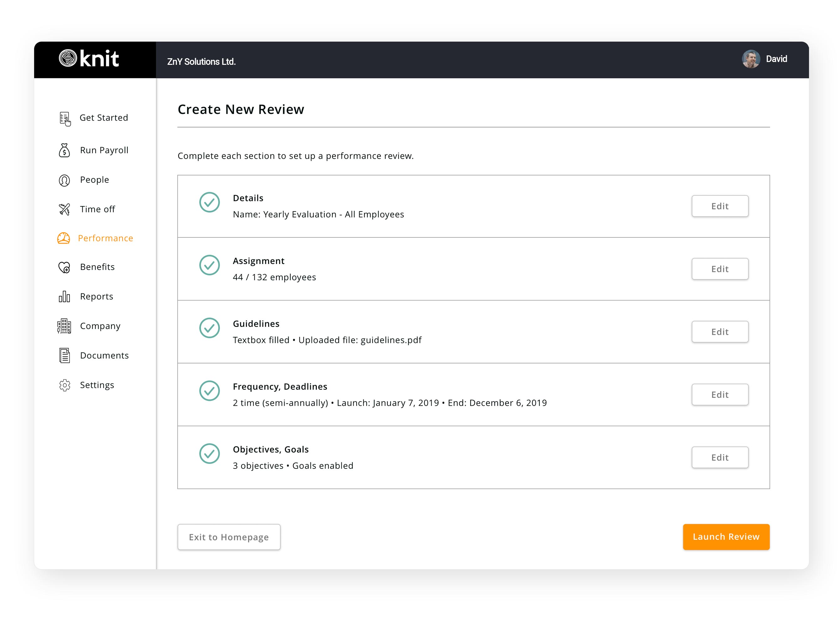This screenshot has width=840, height=620.
Task: Click the knit logo in the header
Action: pyautogui.click(x=89, y=59)
